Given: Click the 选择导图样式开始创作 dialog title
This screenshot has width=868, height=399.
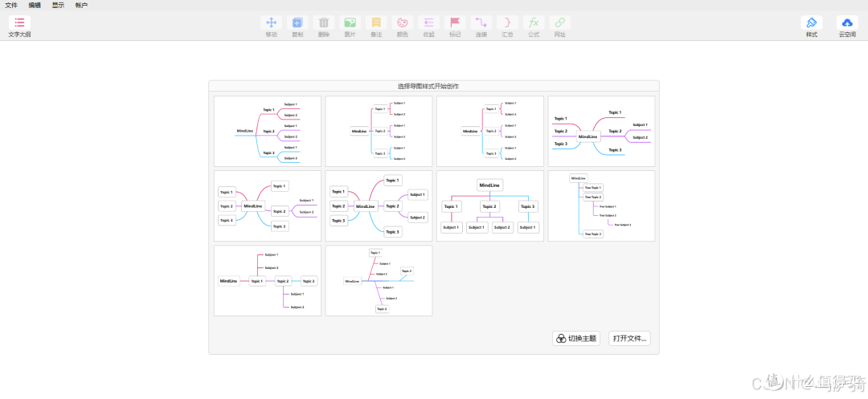Looking at the screenshot, I should click(x=428, y=86).
